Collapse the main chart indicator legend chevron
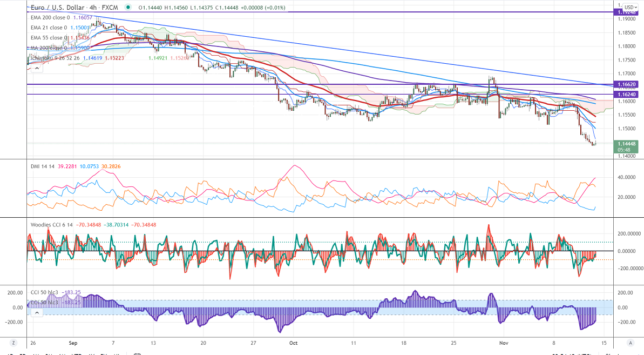644x355 pixels. 37,68
